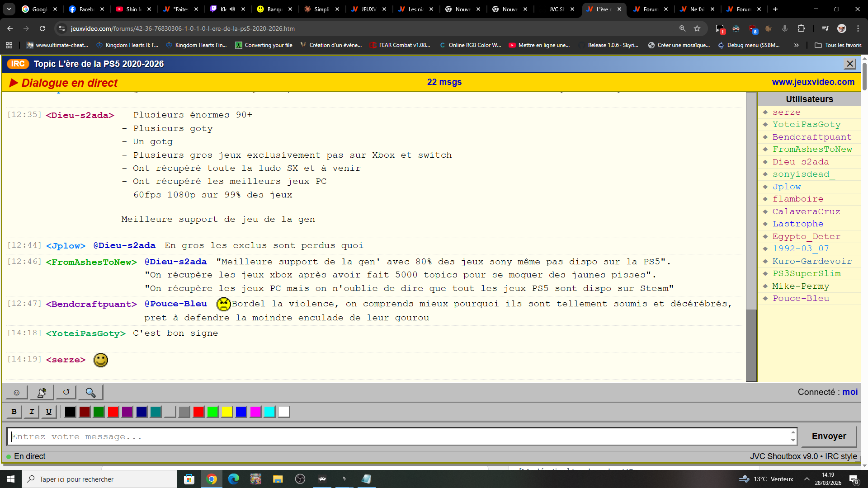Bookmark this page with the star icon
Screen dimensions: 868x488
(697, 28)
